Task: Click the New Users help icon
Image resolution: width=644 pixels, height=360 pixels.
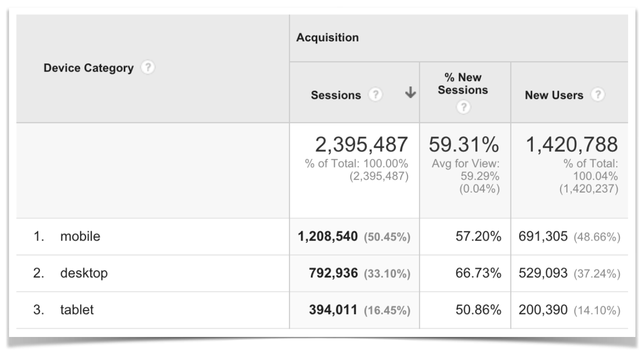Action: pos(598,95)
